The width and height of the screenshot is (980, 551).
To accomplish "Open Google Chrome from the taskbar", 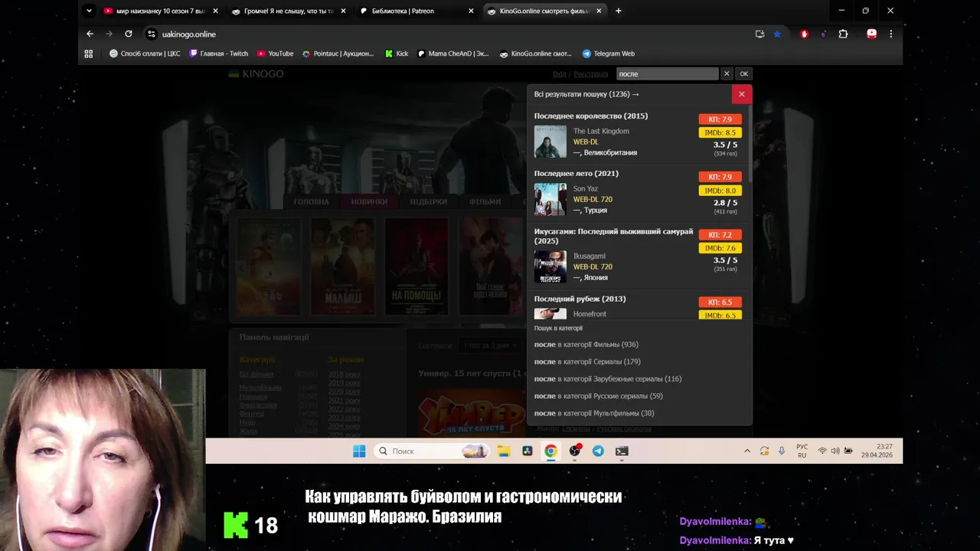I will coord(550,451).
